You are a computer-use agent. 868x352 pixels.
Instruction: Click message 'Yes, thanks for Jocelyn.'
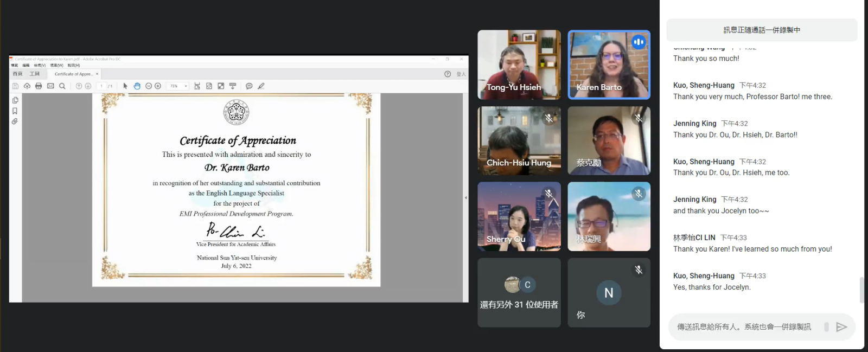712,287
